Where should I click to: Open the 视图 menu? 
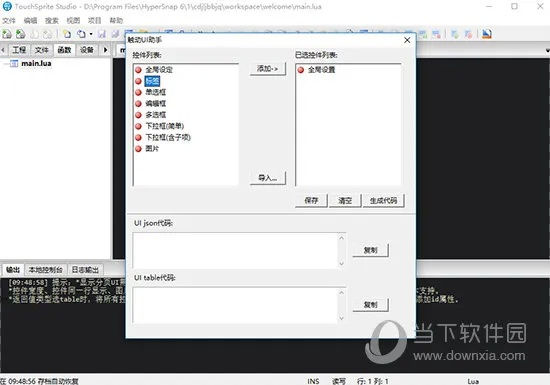(x=73, y=21)
